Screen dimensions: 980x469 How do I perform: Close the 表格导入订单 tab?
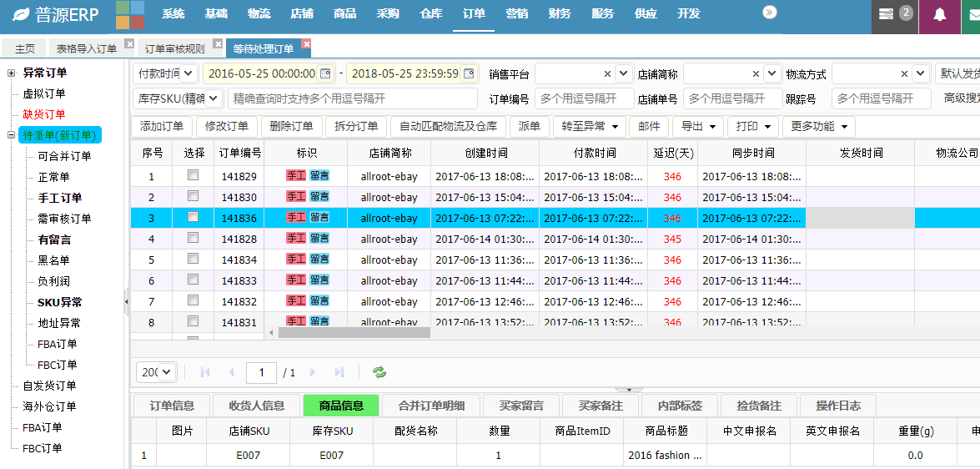128,43
